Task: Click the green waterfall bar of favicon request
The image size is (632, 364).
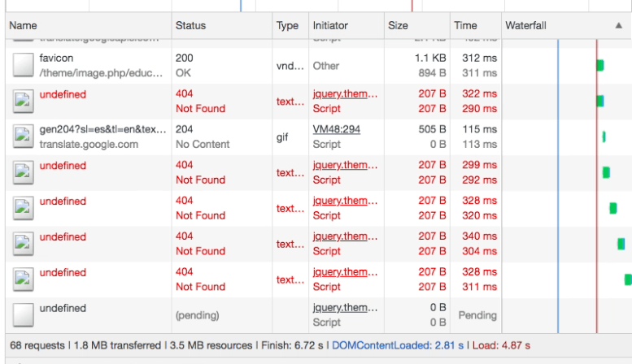Action: pyautogui.click(x=600, y=65)
